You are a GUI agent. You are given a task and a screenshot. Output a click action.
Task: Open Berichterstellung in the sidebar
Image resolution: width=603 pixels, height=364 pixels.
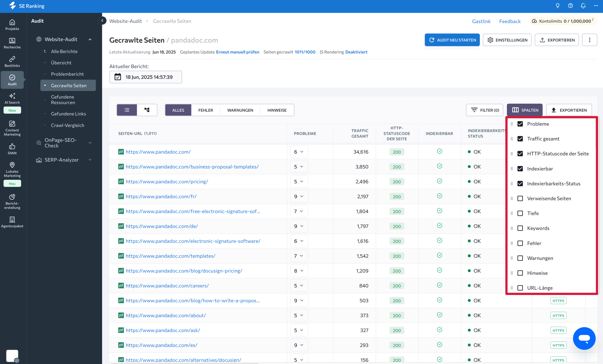point(12,201)
